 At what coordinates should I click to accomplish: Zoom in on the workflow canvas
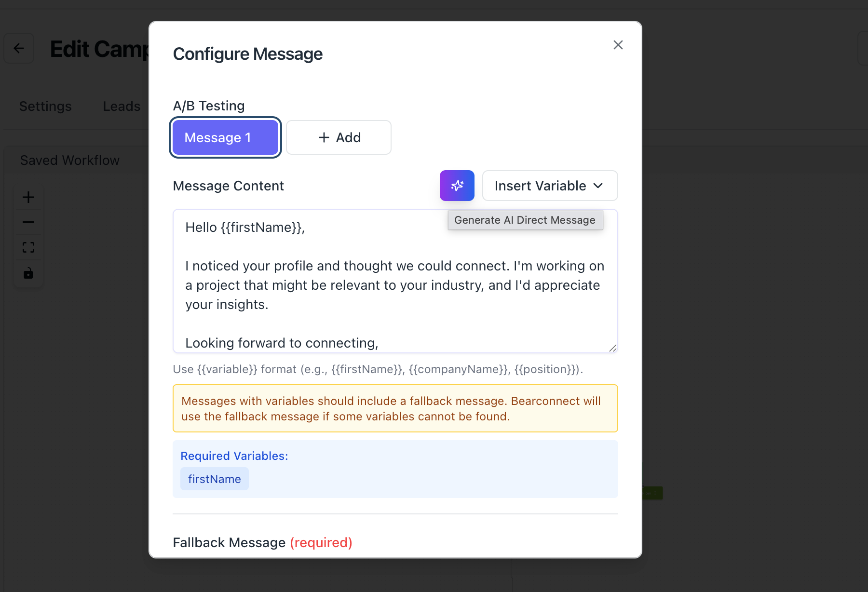pos(28,197)
